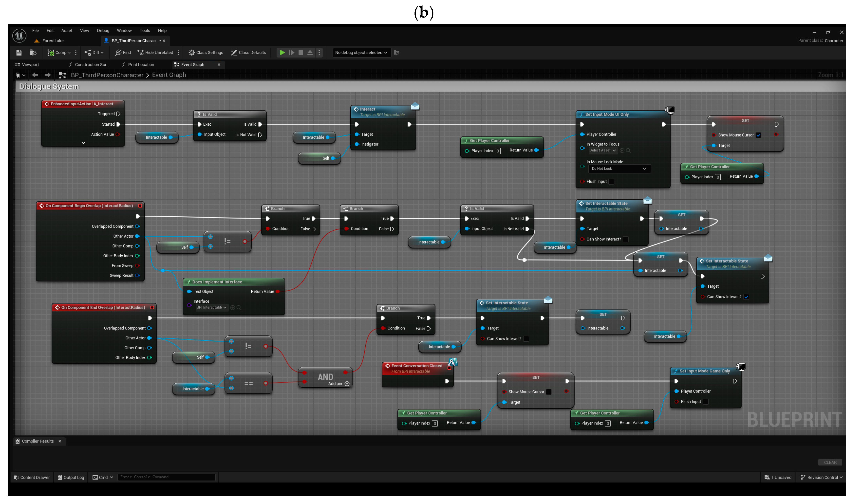Open the debug object selection dropdown
This screenshot has height=504, width=853.
tap(361, 53)
